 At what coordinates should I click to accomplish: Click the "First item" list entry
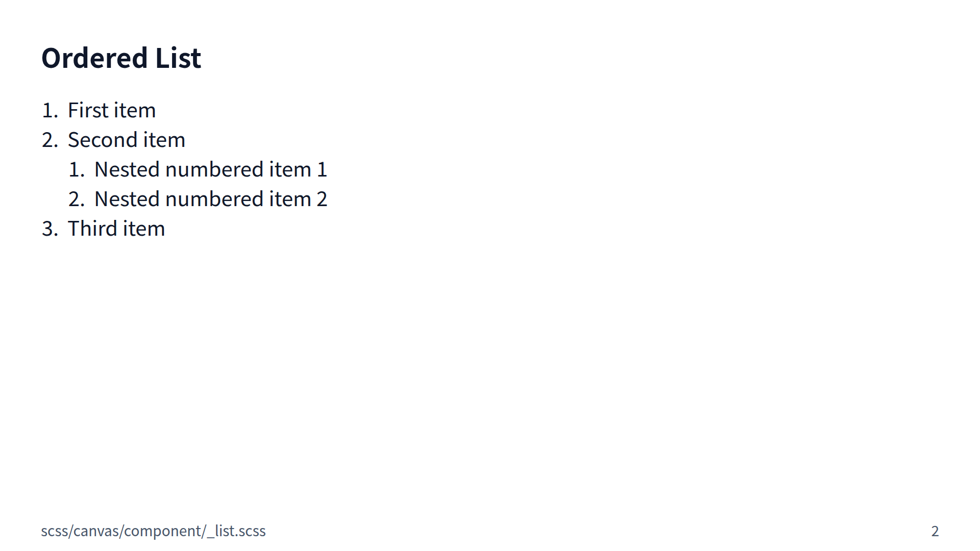click(x=111, y=110)
